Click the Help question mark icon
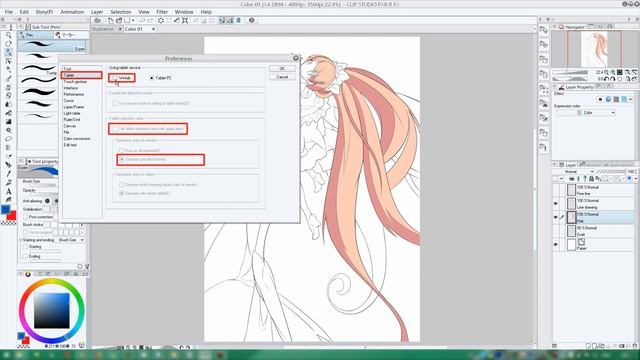Viewport: 640px width, 360px height. tap(252, 20)
